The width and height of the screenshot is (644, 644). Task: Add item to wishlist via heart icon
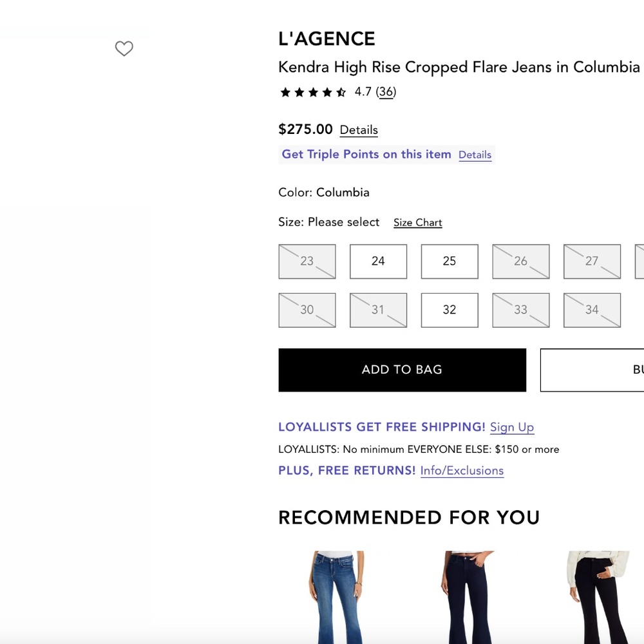click(124, 48)
